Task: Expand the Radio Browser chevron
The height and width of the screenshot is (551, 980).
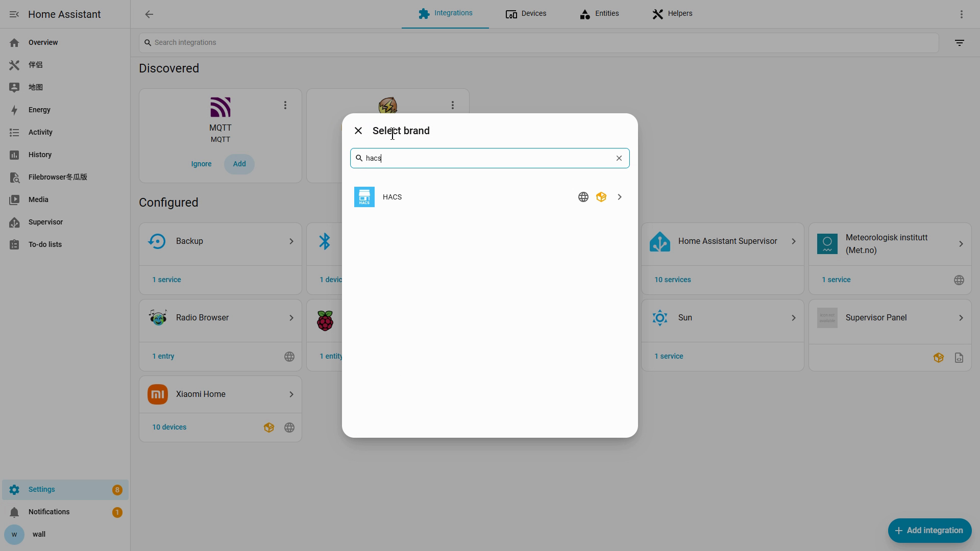Action: click(291, 318)
